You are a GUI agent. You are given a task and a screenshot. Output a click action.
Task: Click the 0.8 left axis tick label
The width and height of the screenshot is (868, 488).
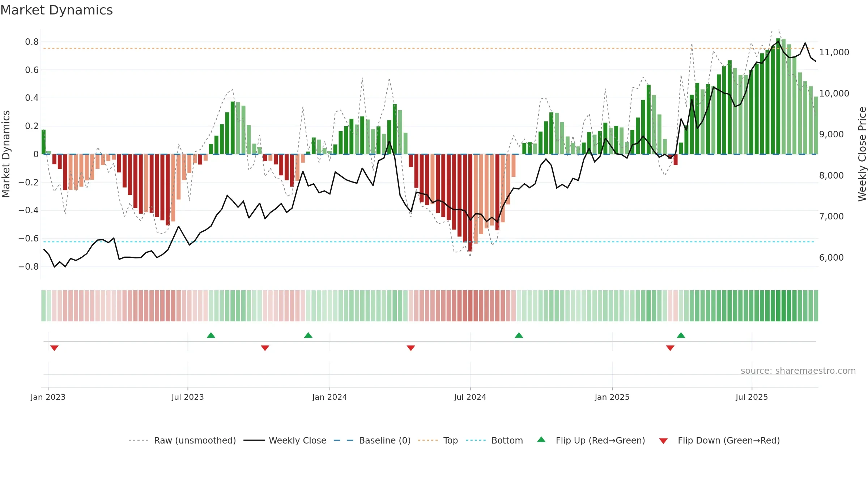coord(32,42)
